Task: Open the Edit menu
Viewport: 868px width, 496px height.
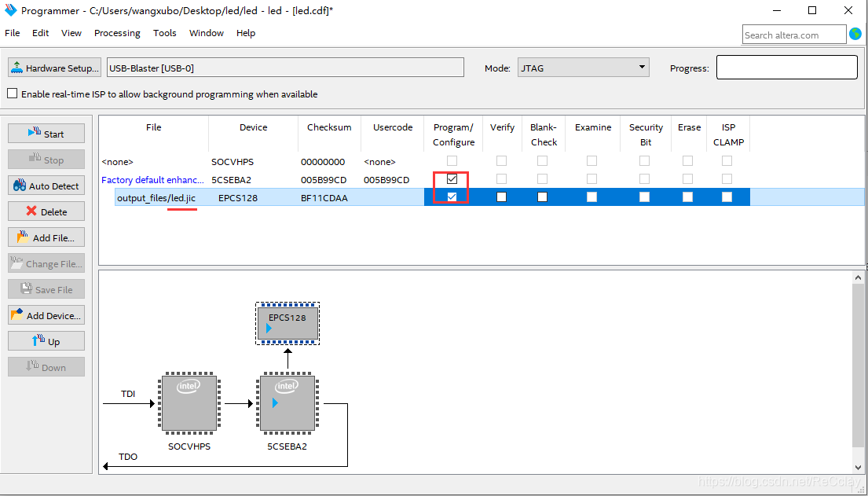Action: pos(40,33)
